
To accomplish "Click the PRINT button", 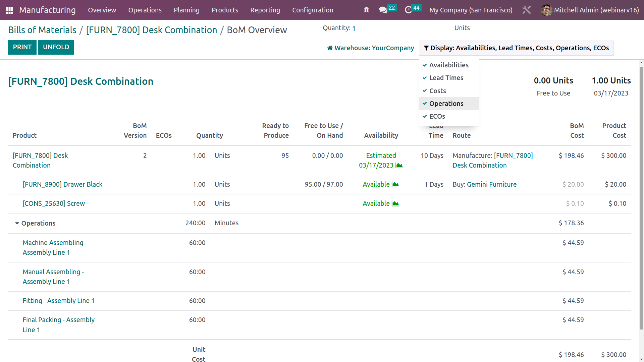I will click(22, 47).
